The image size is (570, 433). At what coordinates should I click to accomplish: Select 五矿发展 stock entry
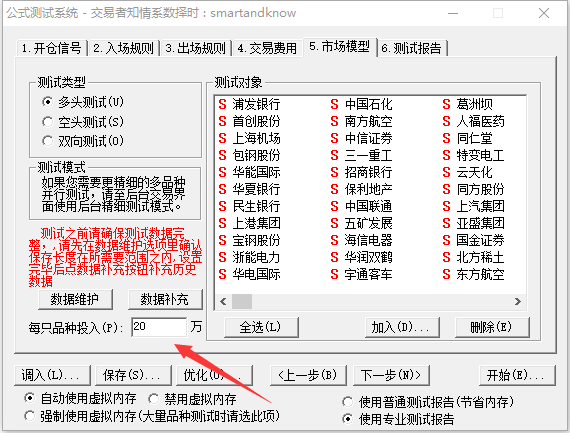coord(362,223)
